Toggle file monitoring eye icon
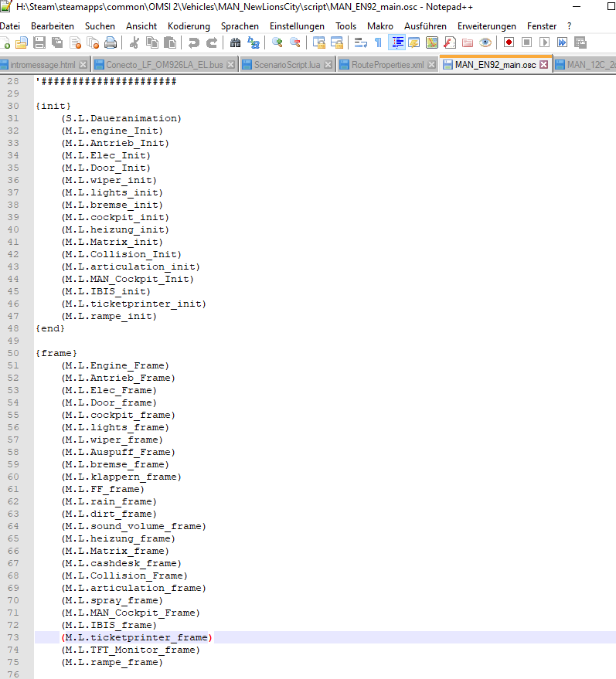Viewport: 616px width, 679px height. pyautogui.click(x=485, y=42)
